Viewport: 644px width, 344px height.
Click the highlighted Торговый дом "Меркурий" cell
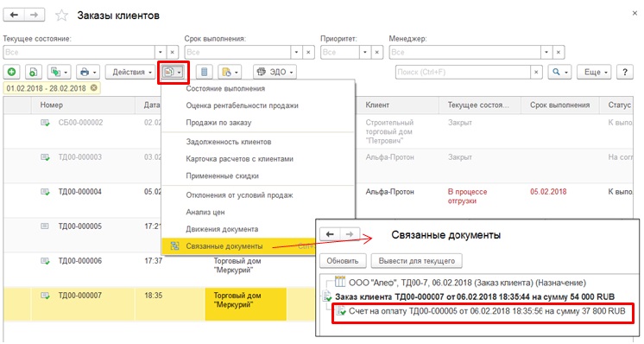(245, 304)
